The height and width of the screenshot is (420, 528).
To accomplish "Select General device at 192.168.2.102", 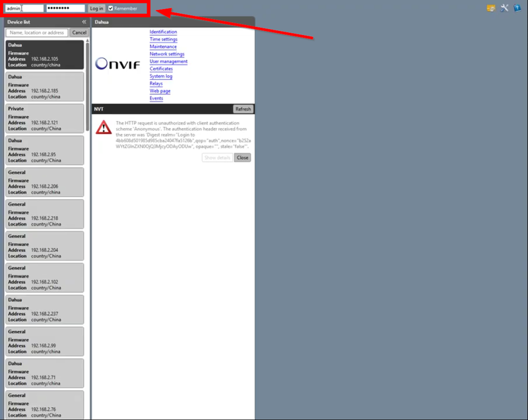I will tap(44, 278).
